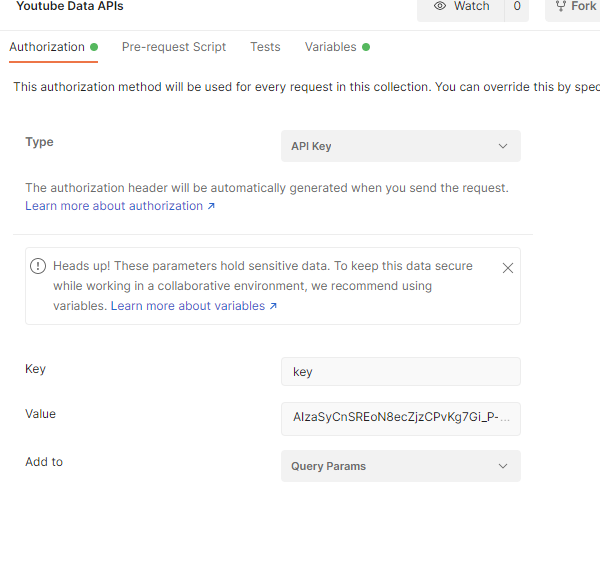Dismiss the Heads up warning banner

coord(507,268)
